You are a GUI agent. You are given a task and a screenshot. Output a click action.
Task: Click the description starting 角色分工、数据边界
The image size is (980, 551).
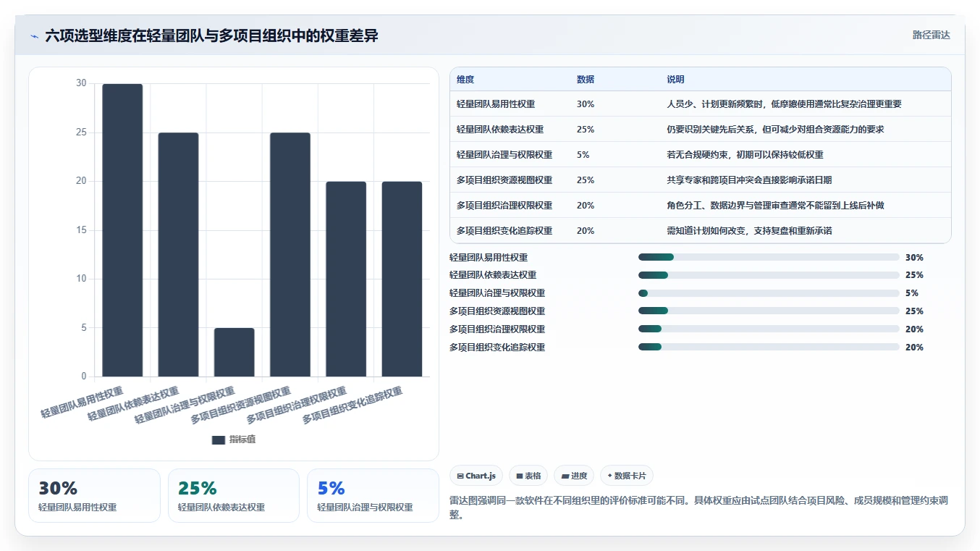point(775,206)
